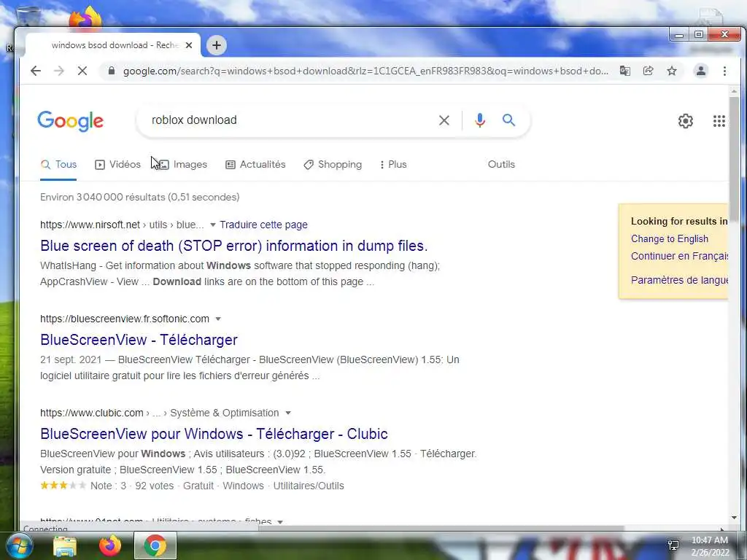Screen dimensions: 747x560
Task: Click Traduire cette page link
Action: [x=263, y=225]
